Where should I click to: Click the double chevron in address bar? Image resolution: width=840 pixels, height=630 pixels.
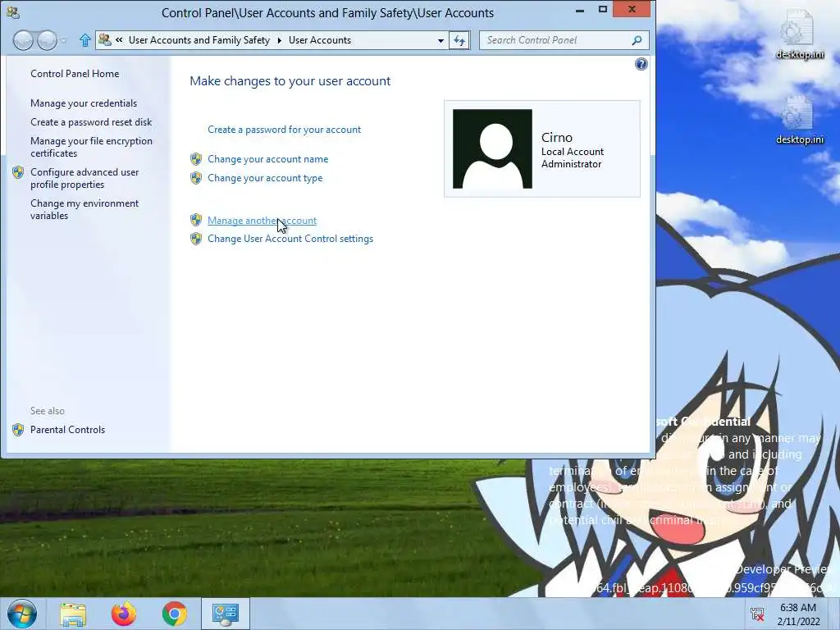119,40
